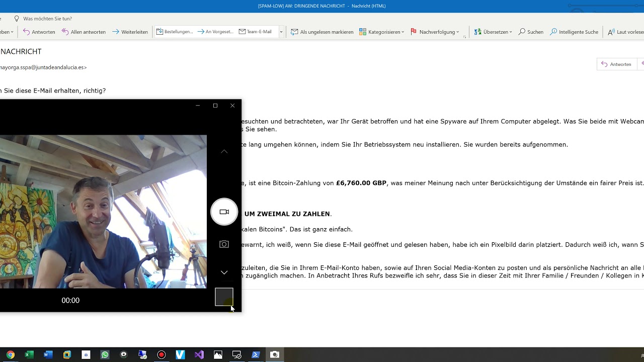This screenshot has height=362, width=644.
Task: Open the yellow-blue stacked squares taskbar app
Action: pyautogui.click(x=67, y=355)
